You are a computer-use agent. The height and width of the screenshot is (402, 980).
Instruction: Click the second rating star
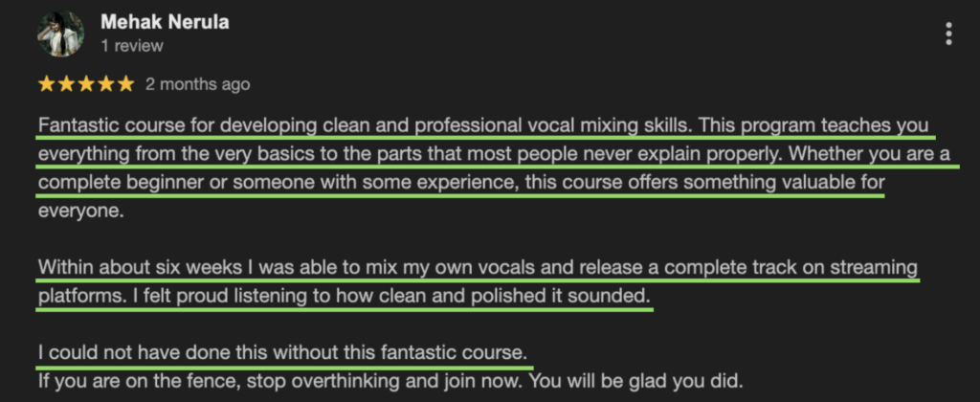tap(66, 84)
